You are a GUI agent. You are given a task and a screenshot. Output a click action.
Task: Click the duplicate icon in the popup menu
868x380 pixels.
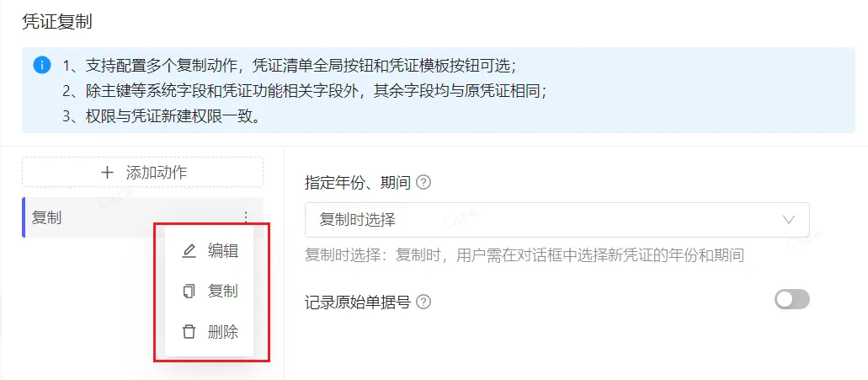click(189, 292)
